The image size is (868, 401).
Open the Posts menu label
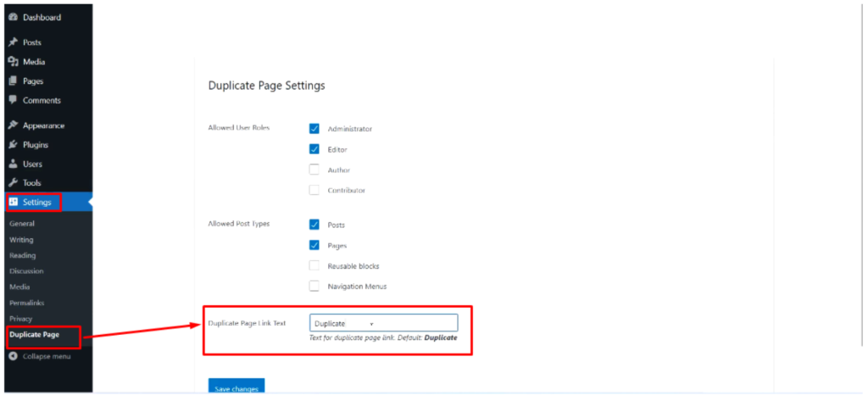click(x=32, y=42)
